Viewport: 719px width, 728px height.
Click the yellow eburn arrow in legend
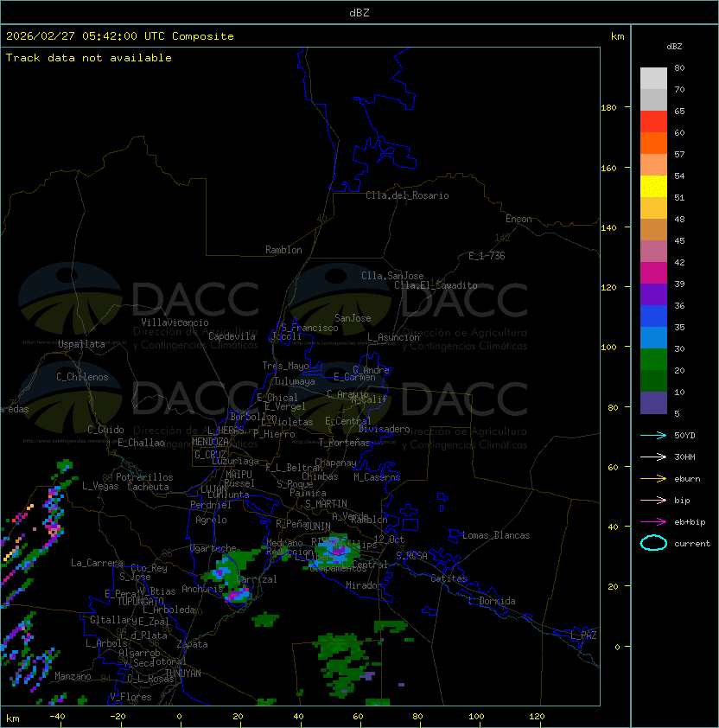(653, 479)
